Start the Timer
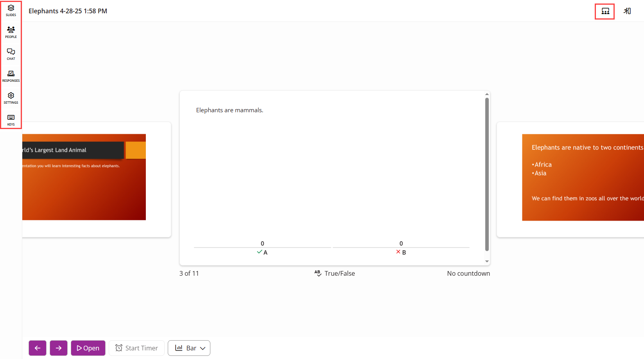The height and width of the screenshot is (359, 644). click(136, 348)
